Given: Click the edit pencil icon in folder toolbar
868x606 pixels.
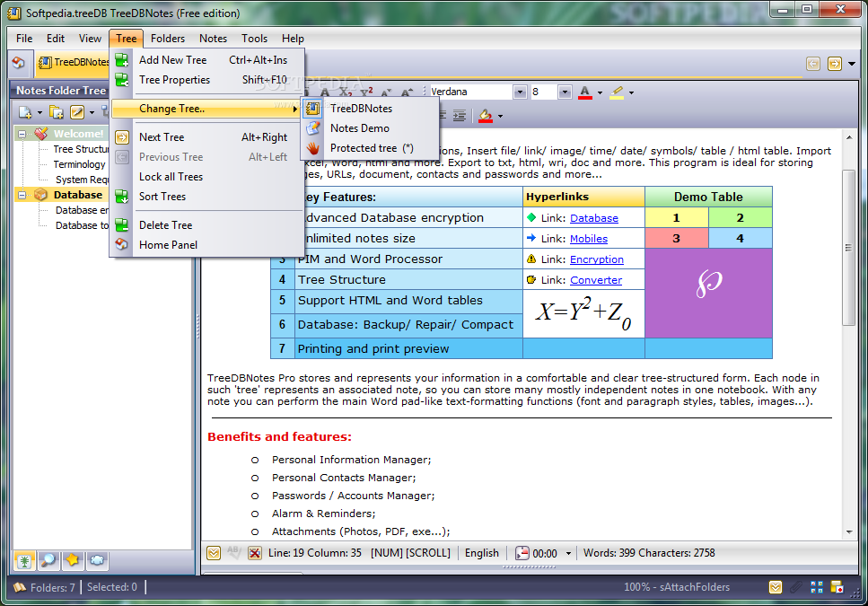Looking at the screenshot, I should pyautogui.click(x=77, y=112).
